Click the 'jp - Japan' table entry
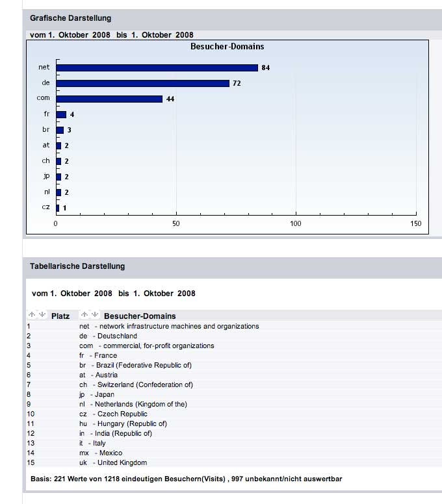Viewport: 442px width, 504px height. point(96,394)
